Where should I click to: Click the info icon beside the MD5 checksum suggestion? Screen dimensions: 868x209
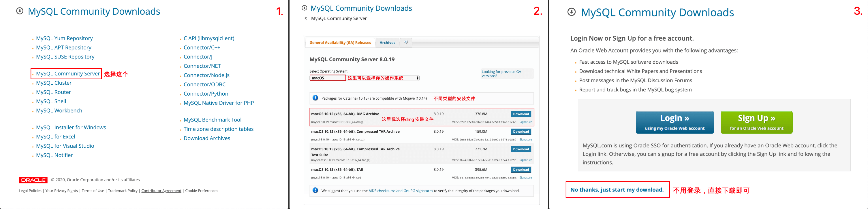pyautogui.click(x=315, y=190)
